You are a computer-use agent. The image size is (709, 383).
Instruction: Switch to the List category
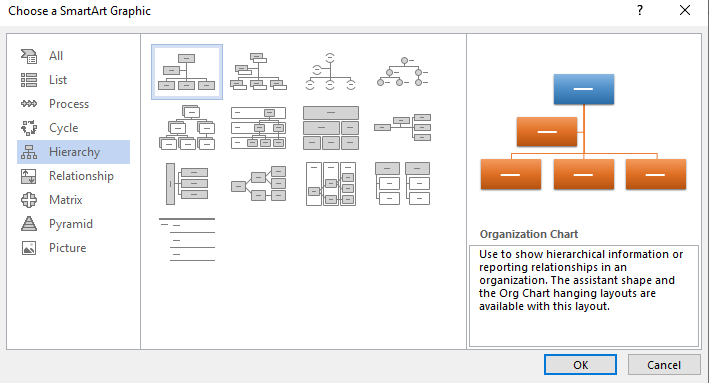[74, 80]
